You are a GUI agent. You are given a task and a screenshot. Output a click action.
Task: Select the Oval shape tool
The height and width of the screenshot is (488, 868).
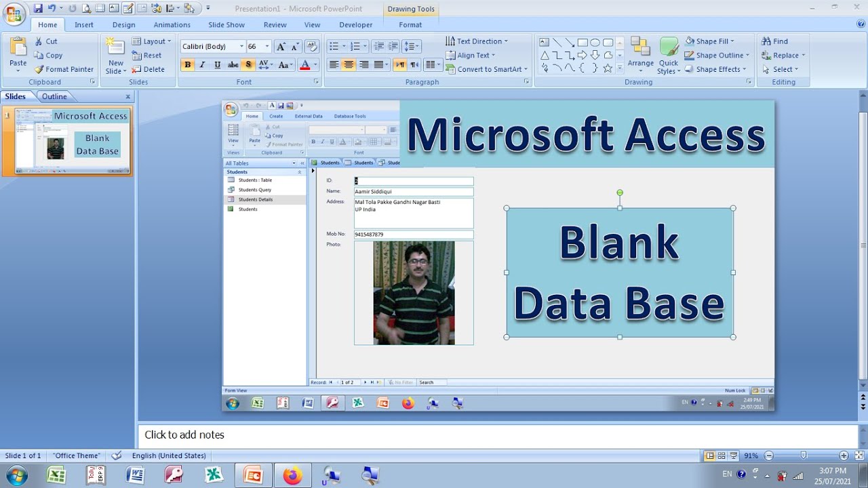595,42
